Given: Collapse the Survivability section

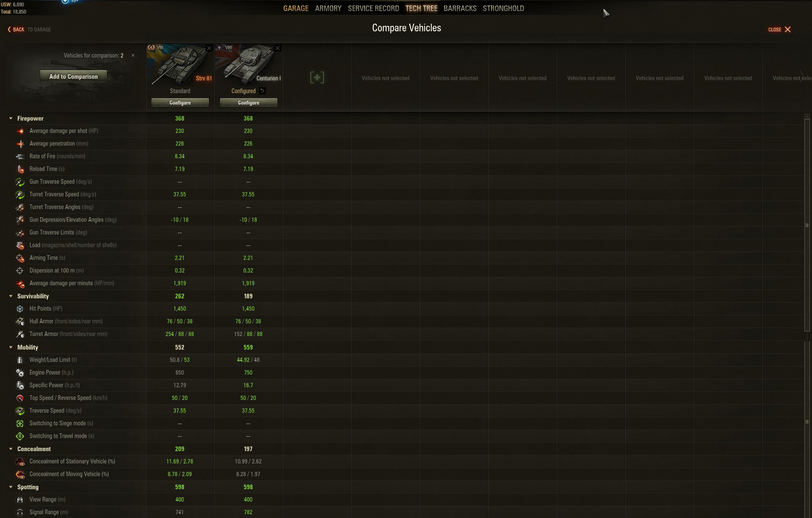Looking at the screenshot, I should coord(11,296).
